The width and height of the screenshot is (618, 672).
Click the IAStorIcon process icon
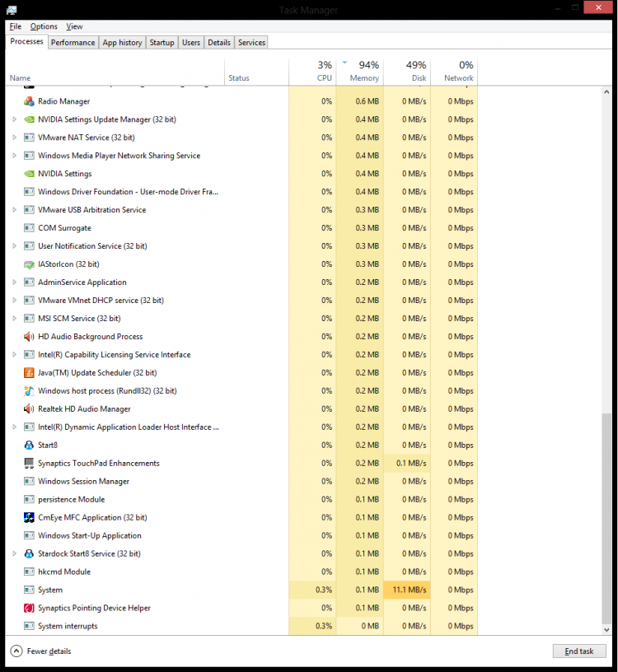pos(29,264)
